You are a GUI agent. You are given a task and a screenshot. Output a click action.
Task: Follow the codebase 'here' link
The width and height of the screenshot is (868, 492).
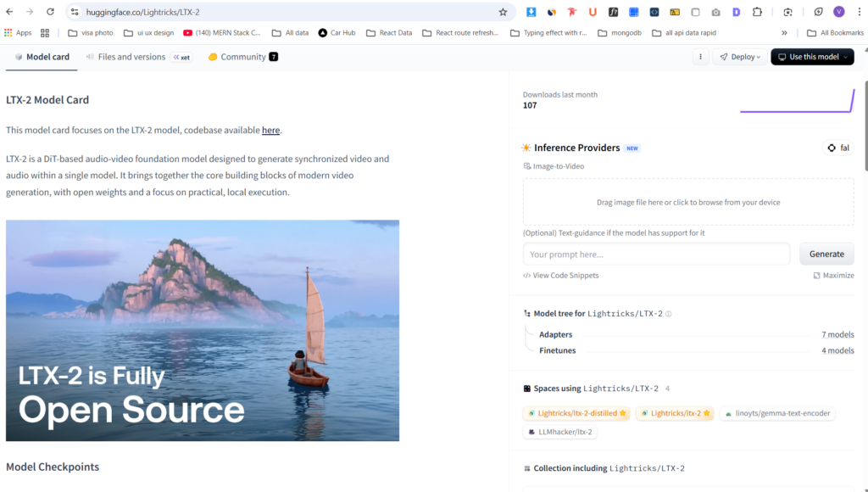[270, 131]
